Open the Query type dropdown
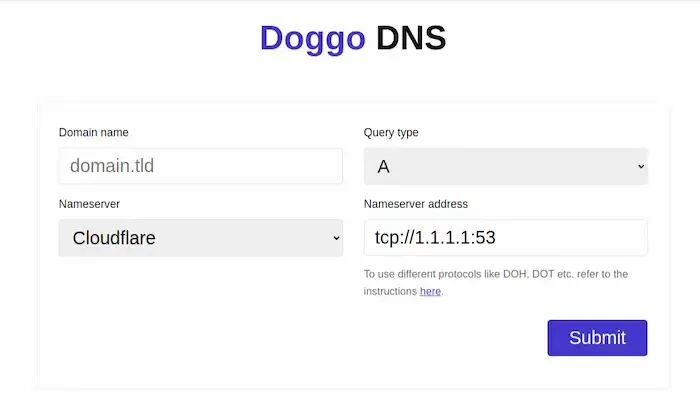Viewport: 700px width, 418px height. [506, 167]
